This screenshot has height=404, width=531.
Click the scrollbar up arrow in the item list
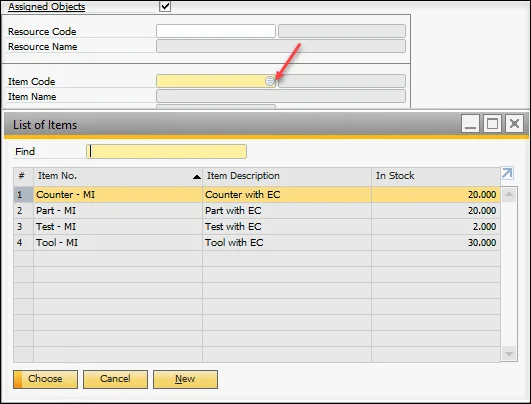(509, 195)
